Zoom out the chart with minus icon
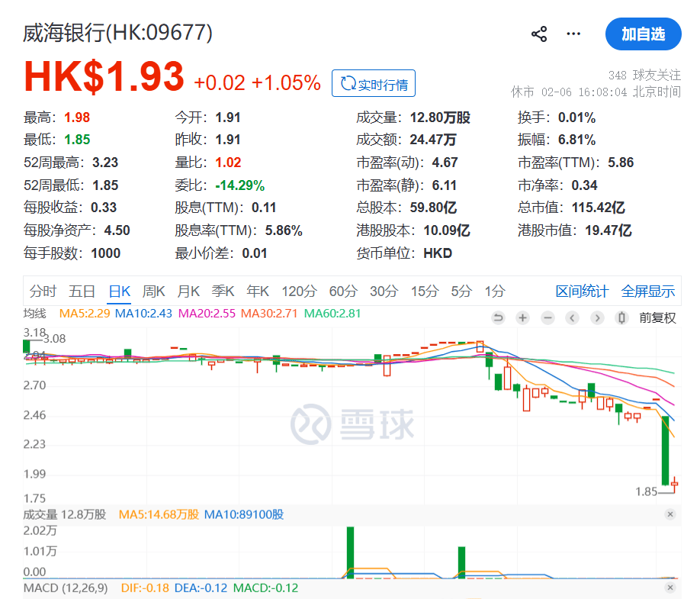700x599 pixels. 547,318
